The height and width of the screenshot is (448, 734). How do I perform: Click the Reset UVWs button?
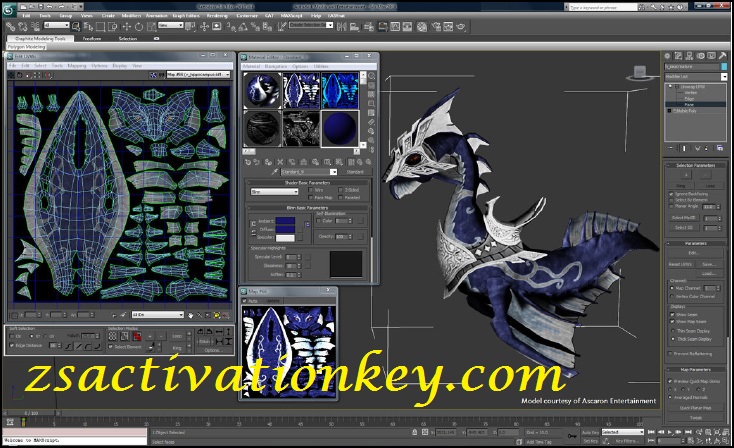680,264
